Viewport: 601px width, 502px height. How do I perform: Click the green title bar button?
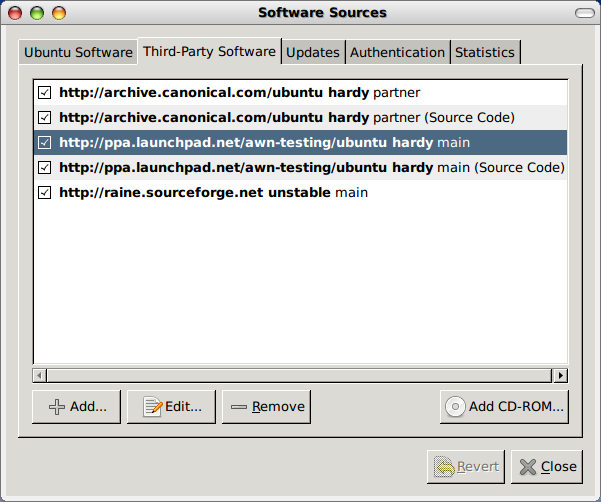[x=37, y=13]
